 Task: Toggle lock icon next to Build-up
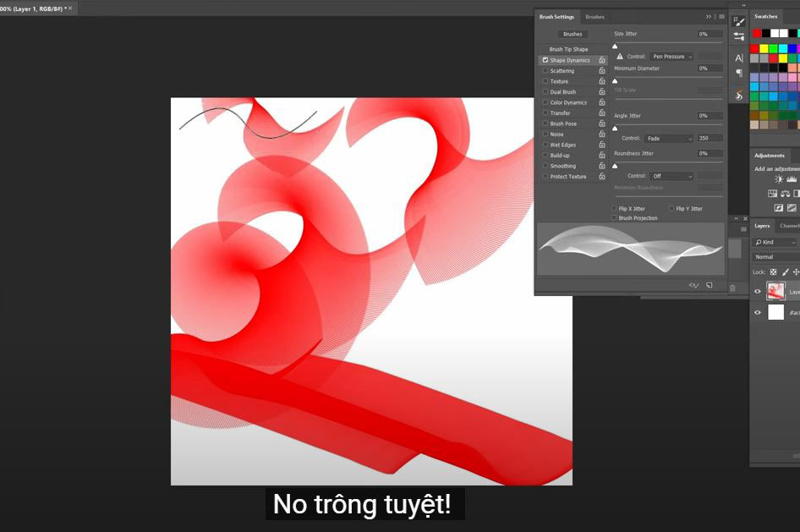[602, 155]
